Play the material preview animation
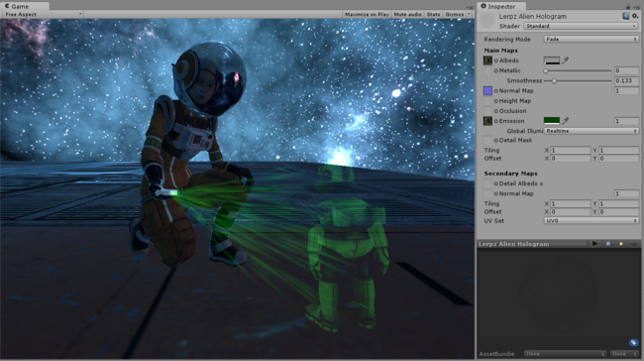This screenshot has height=361, width=644. coord(594,244)
